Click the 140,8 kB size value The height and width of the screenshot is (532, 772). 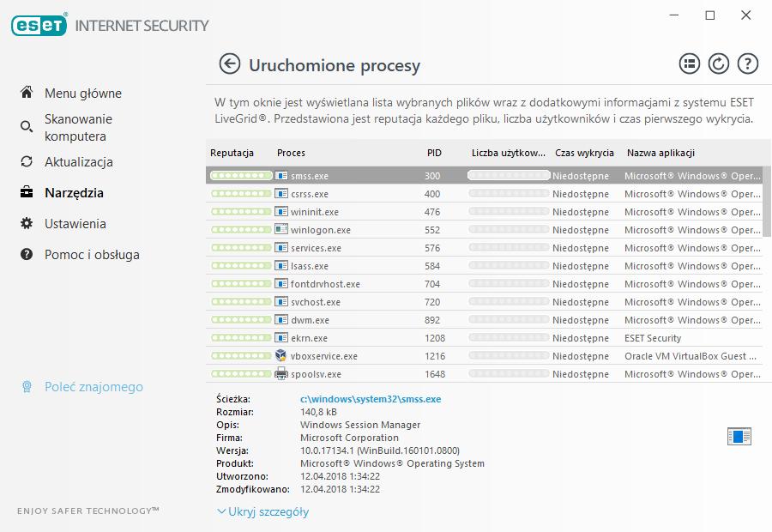318,412
